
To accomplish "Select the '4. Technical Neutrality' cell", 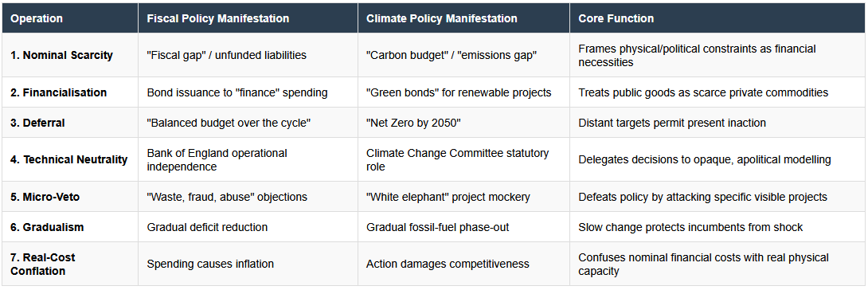I will tap(68, 159).
